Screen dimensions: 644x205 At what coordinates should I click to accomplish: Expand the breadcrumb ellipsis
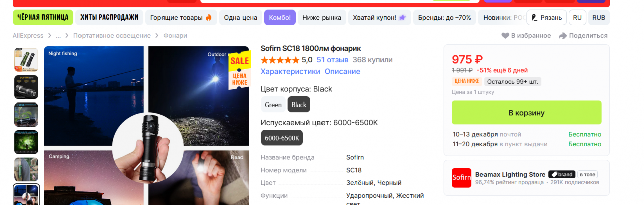[58, 36]
